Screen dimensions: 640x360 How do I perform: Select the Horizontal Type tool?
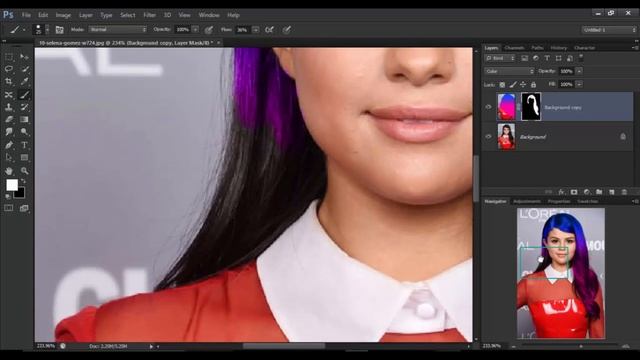pos(24,145)
